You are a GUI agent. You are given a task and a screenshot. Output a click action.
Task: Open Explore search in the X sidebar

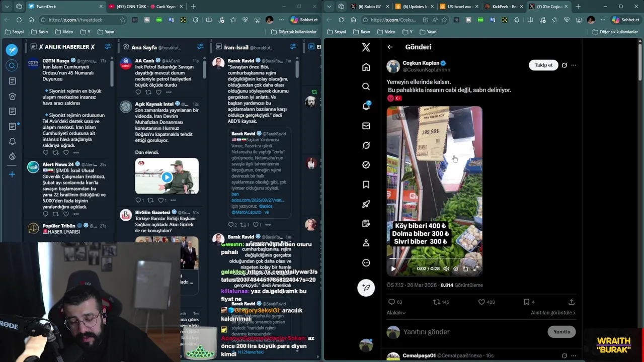[366, 86]
